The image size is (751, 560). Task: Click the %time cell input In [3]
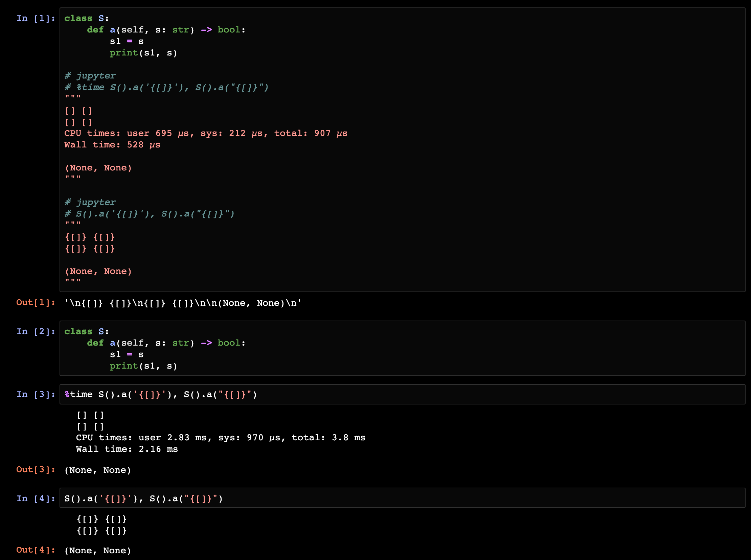pyautogui.click(x=161, y=395)
